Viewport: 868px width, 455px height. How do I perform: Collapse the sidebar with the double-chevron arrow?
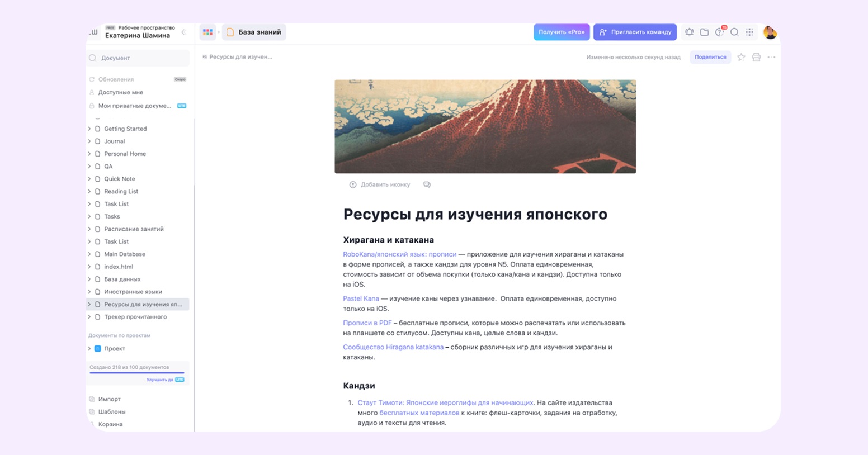tap(185, 32)
